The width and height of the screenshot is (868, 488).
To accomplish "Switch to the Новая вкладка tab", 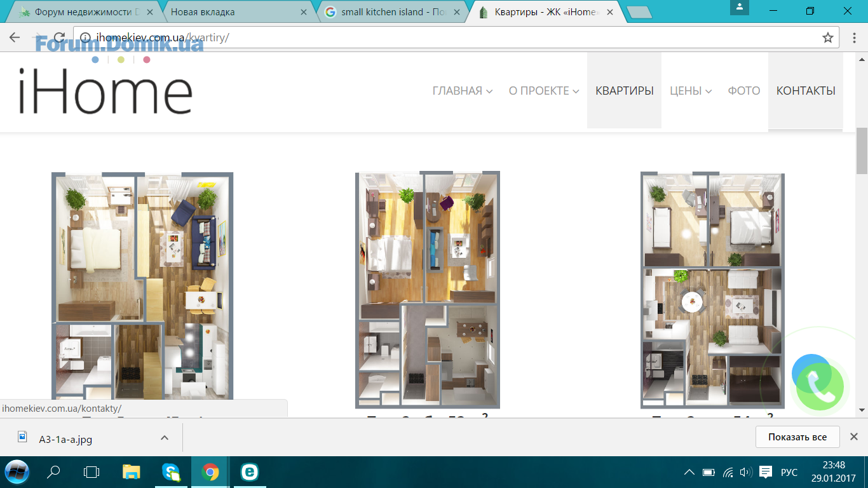I will [237, 12].
